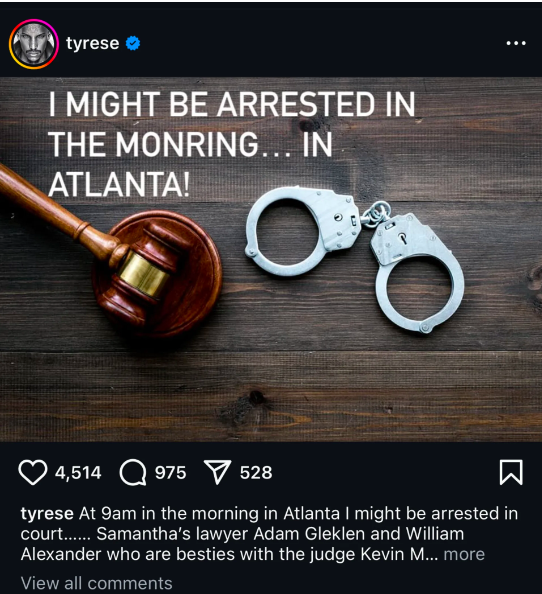Screen dimensions: 542x594
Task: Click the ARRESTED IN ATLANTA headline text
Action: [x=232, y=144]
